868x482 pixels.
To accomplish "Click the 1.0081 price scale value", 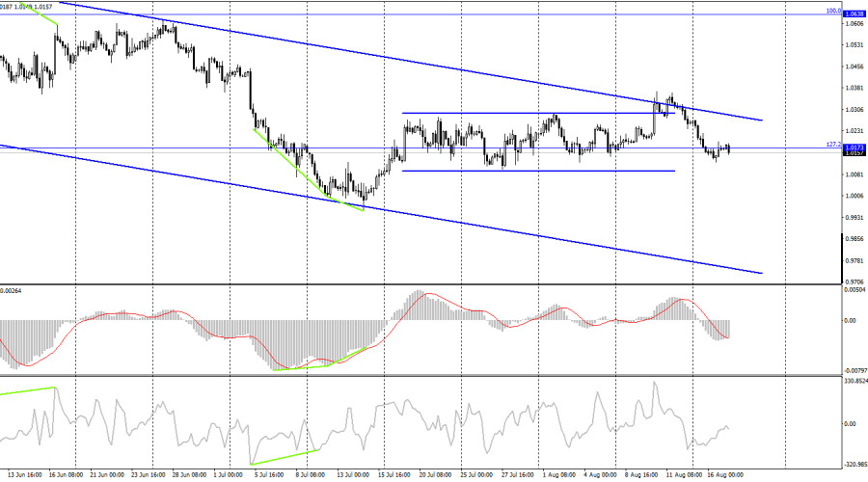I will click(855, 174).
